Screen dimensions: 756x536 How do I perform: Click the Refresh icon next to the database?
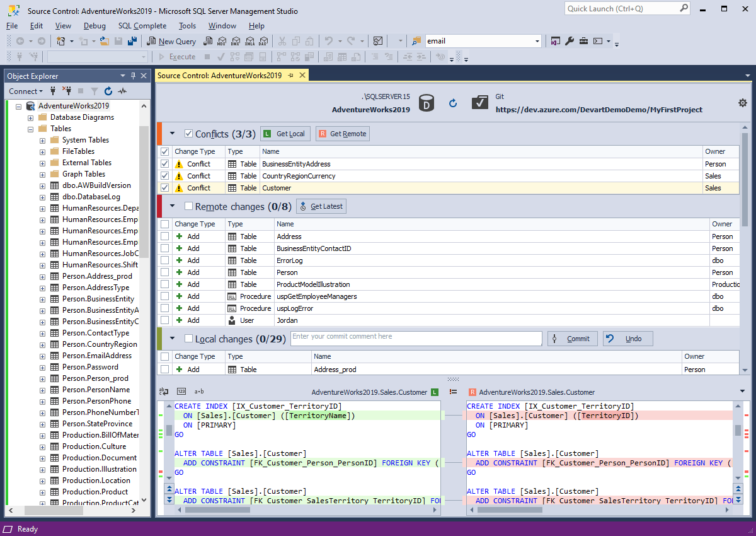click(x=453, y=103)
